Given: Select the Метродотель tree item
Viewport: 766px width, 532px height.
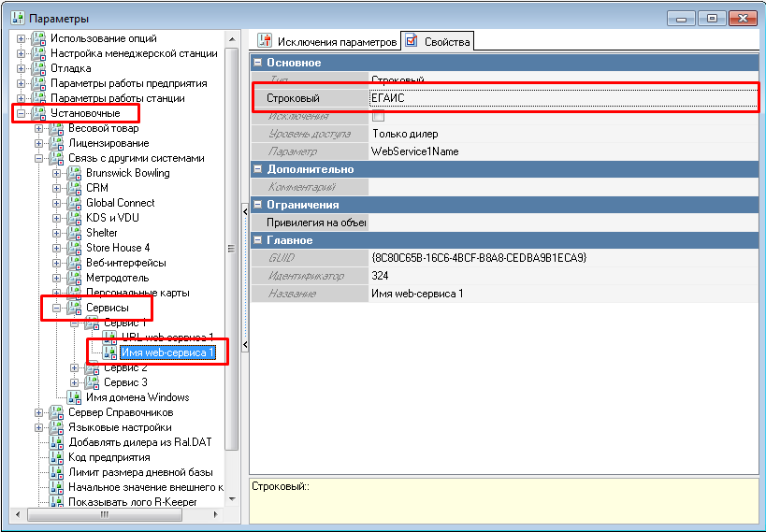Looking at the screenshot, I should click(x=117, y=278).
